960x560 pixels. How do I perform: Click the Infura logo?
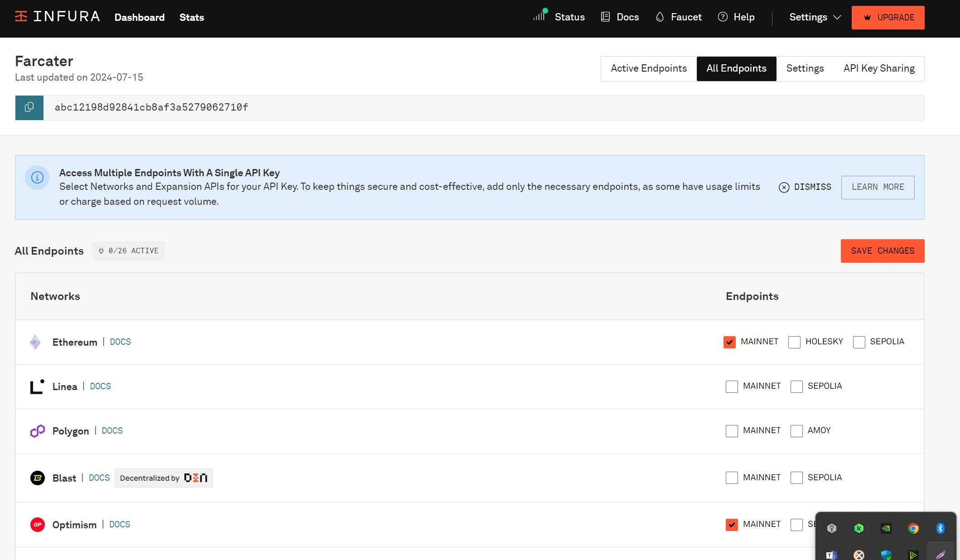pyautogui.click(x=57, y=17)
